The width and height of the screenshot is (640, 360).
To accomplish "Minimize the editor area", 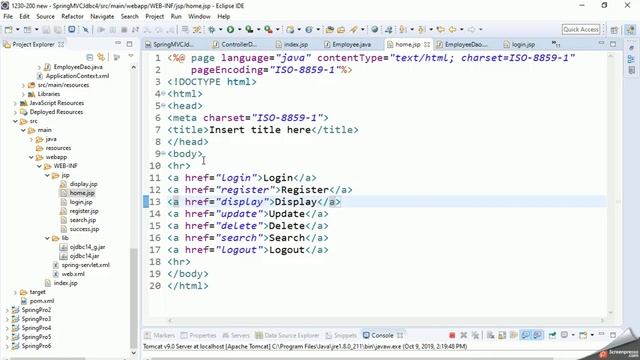I will pyautogui.click(x=601, y=43).
